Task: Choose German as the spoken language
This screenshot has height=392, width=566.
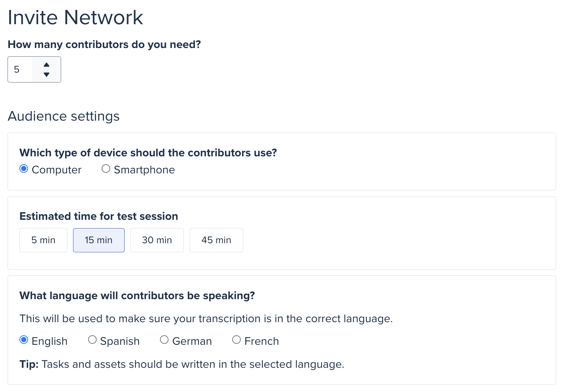Action: (164, 340)
